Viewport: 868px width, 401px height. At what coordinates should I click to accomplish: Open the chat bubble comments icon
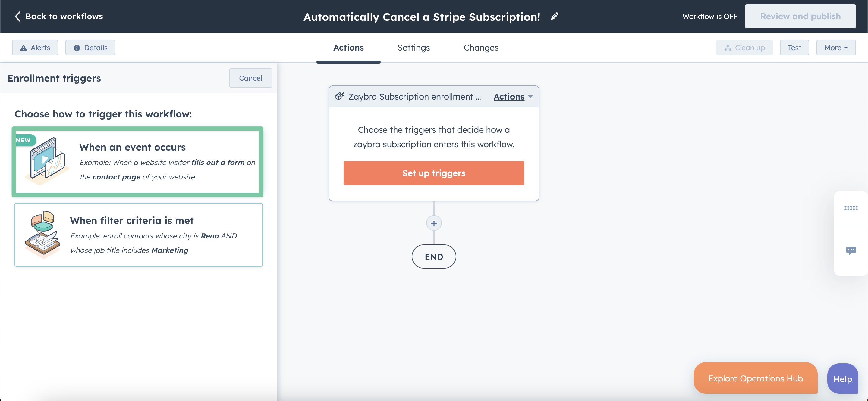click(x=851, y=250)
